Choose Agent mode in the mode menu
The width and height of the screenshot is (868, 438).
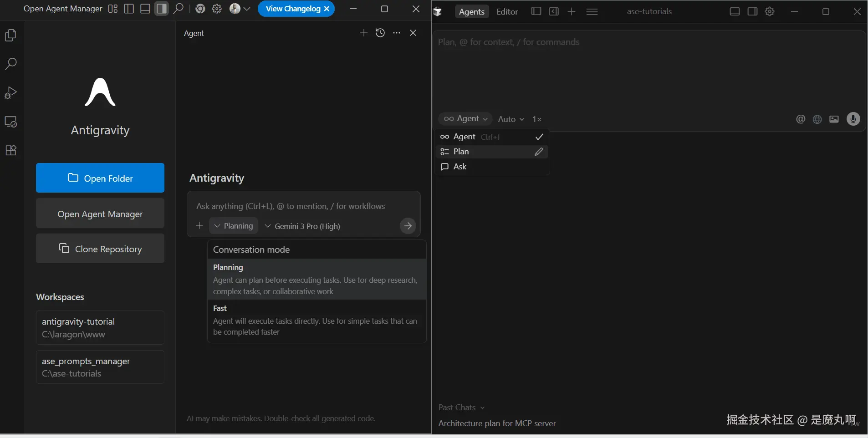tap(492, 137)
